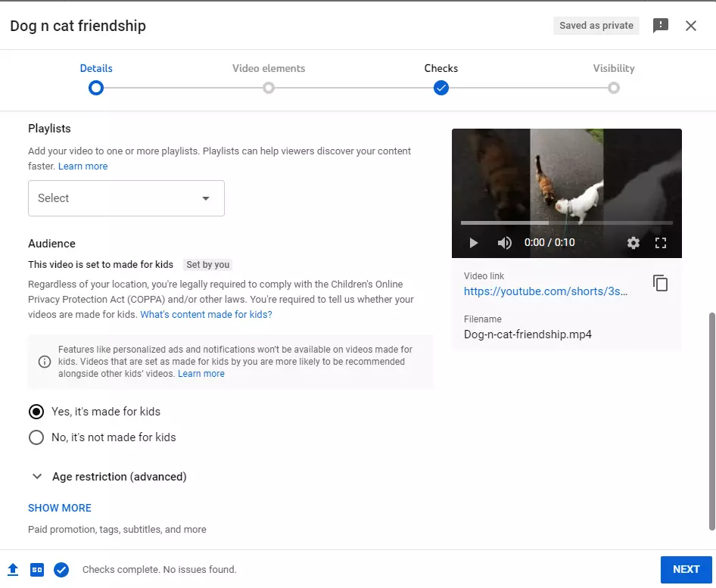
Task: Enter fullscreen in video preview
Action: coord(661,243)
